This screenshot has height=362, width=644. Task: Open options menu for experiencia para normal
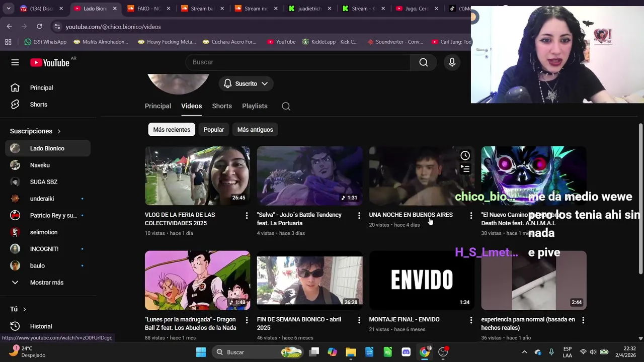(583, 320)
